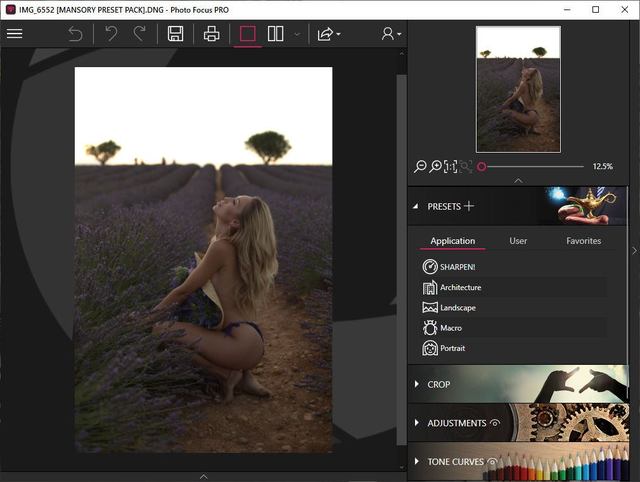The image size is (640, 482).
Task: Zoom in with the plus magnifier
Action: (x=436, y=166)
